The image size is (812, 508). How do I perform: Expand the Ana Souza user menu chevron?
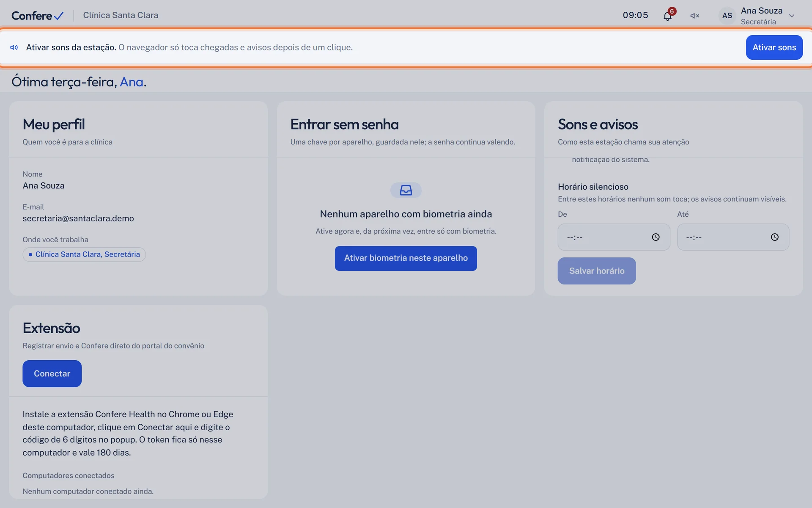[792, 16]
